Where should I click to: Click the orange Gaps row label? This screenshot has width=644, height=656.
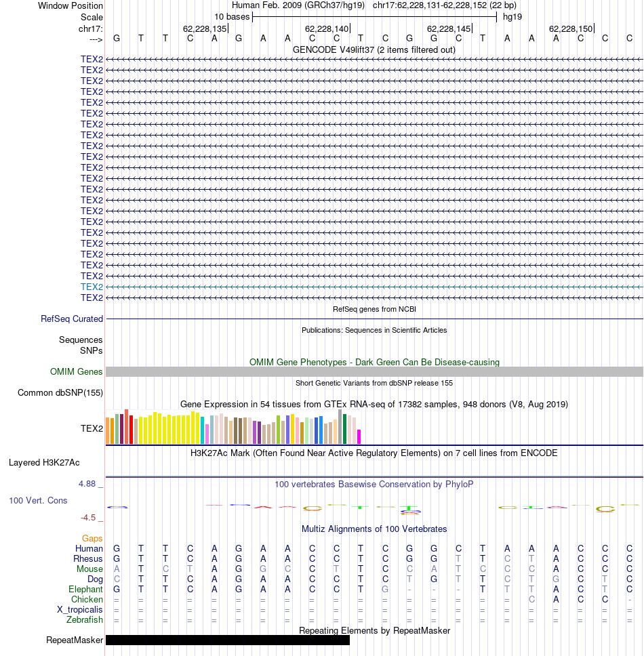pos(92,539)
